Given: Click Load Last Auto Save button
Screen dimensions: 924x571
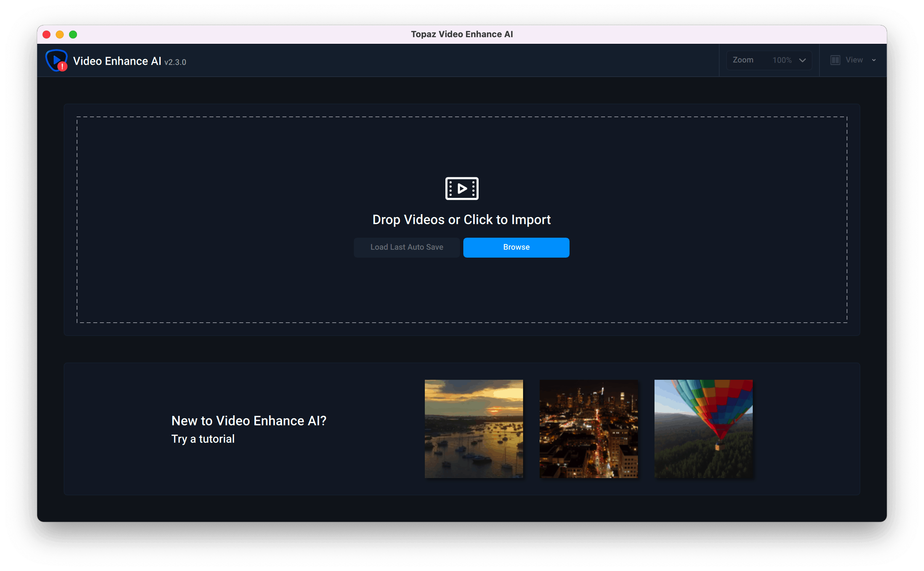Looking at the screenshot, I should (x=407, y=247).
